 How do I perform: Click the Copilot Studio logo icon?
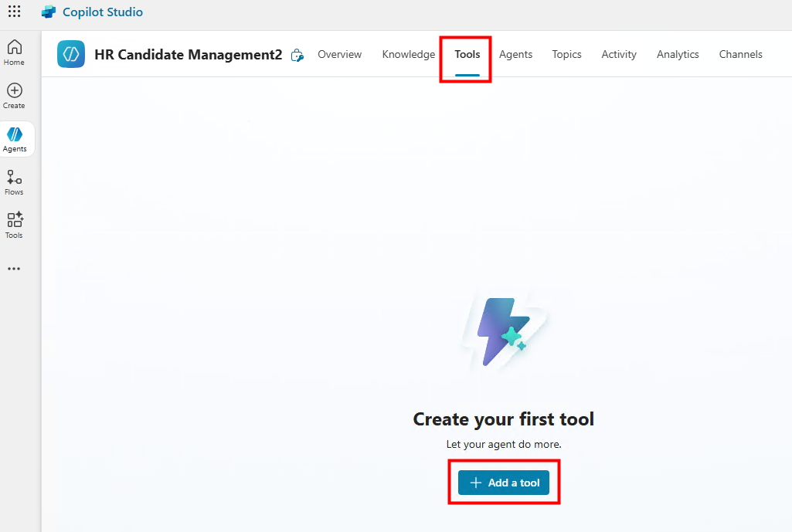pos(49,12)
